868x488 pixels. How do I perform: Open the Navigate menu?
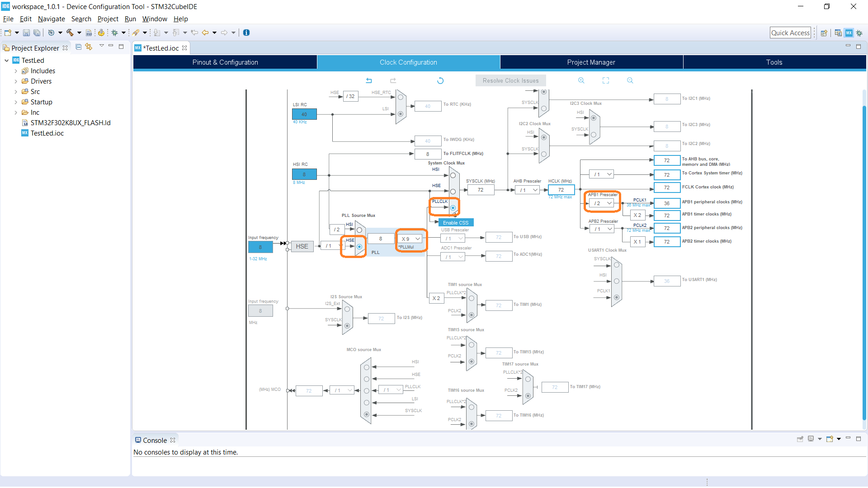pos(51,19)
